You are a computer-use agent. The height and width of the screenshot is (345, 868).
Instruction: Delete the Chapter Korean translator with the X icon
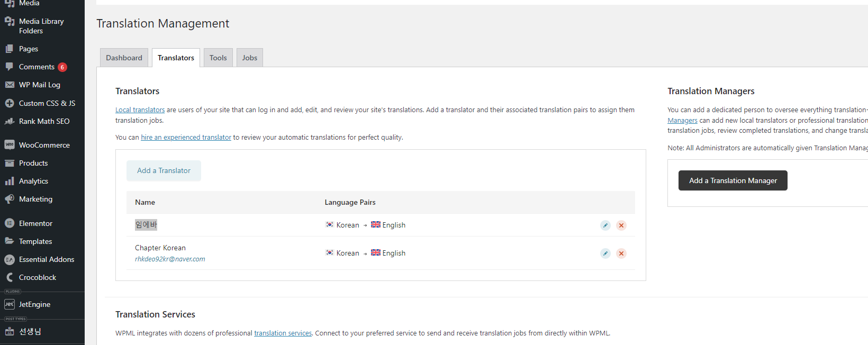621,253
